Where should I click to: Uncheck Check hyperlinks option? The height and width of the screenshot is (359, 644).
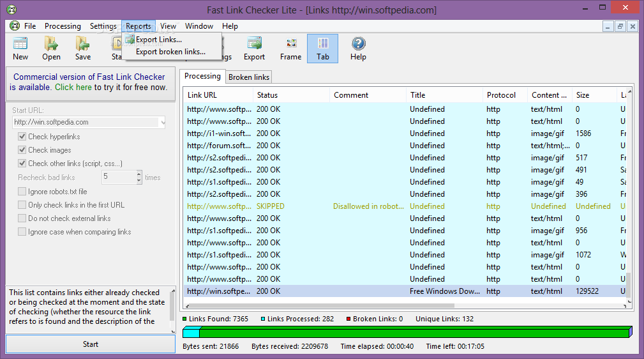tap(22, 137)
